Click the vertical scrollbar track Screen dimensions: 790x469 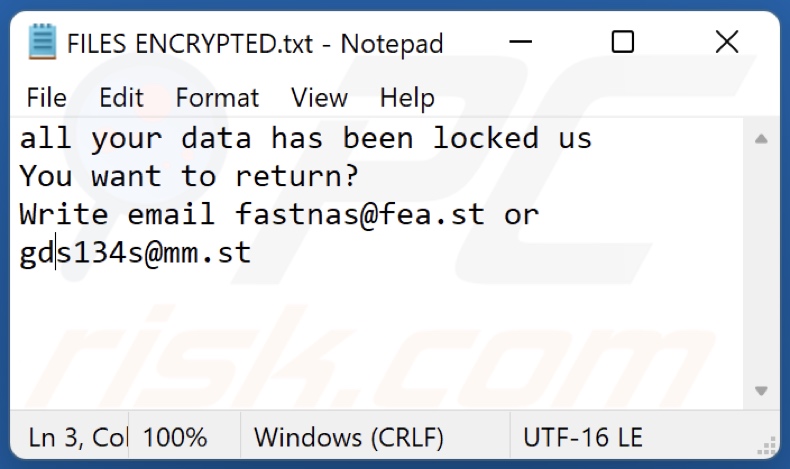761,264
